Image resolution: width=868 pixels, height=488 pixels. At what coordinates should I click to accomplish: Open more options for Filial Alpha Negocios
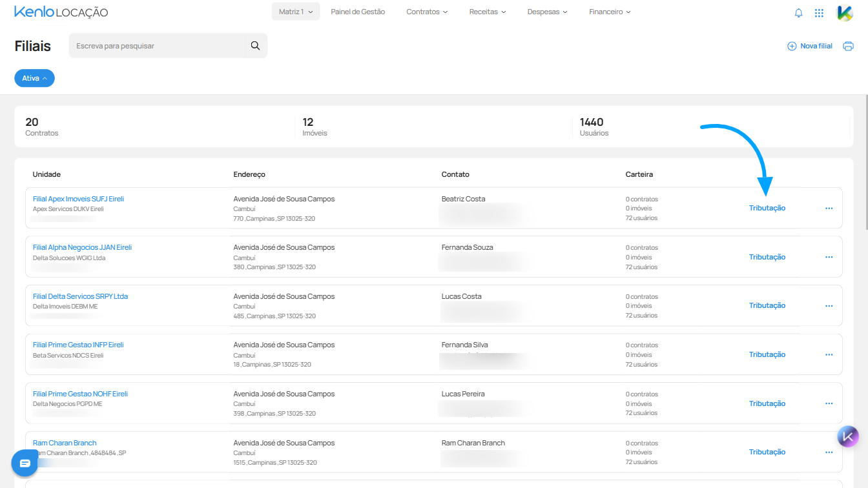coord(829,257)
